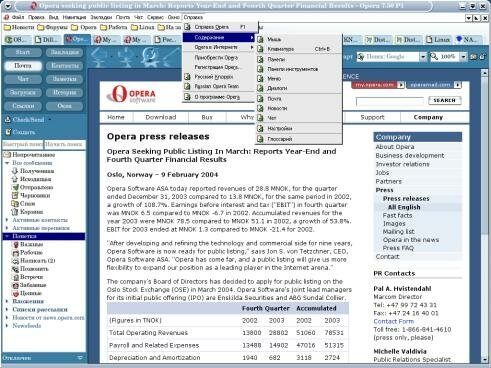This screenshot has width=491, height=368.
Task: Click the SEARCH button on Opera page
Action: click(x=444, y=100)
